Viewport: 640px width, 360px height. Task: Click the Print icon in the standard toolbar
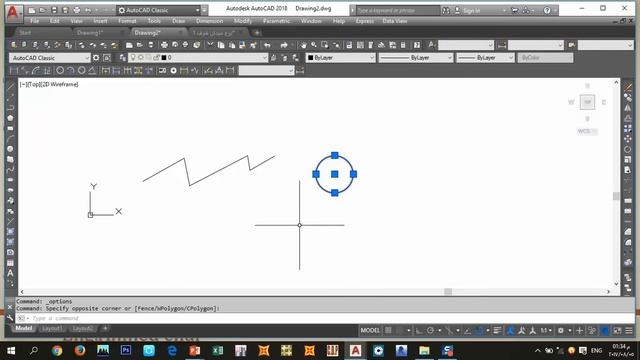click(164, 45)
